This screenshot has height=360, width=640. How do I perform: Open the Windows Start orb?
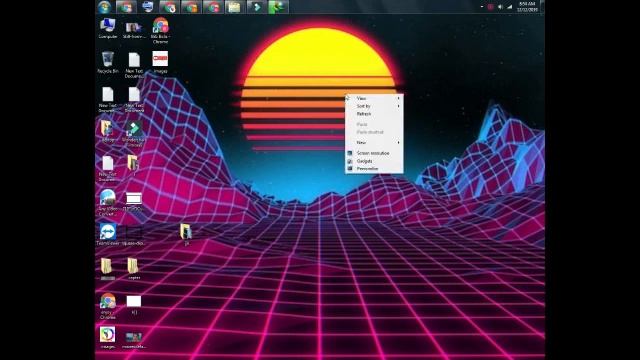pos(104,7)
